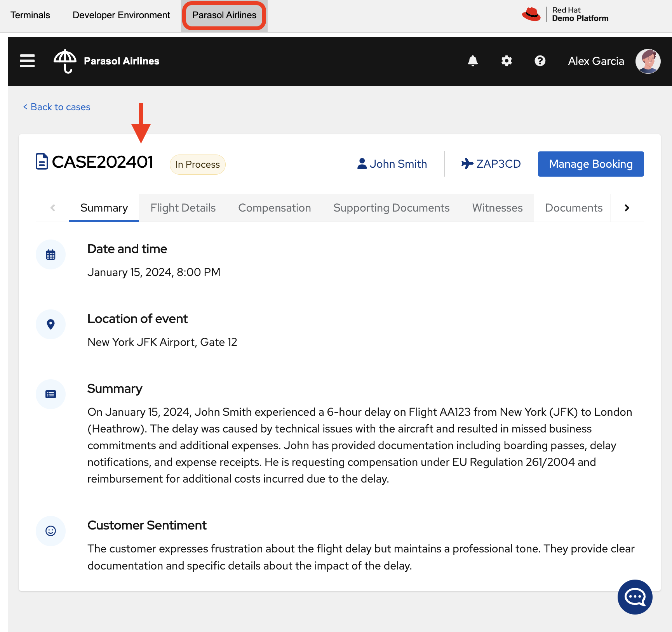672x632 pixels.
Task: Click 'January 15, 2024, 8:00 PM' text
Action: click(x=154, y=272)
